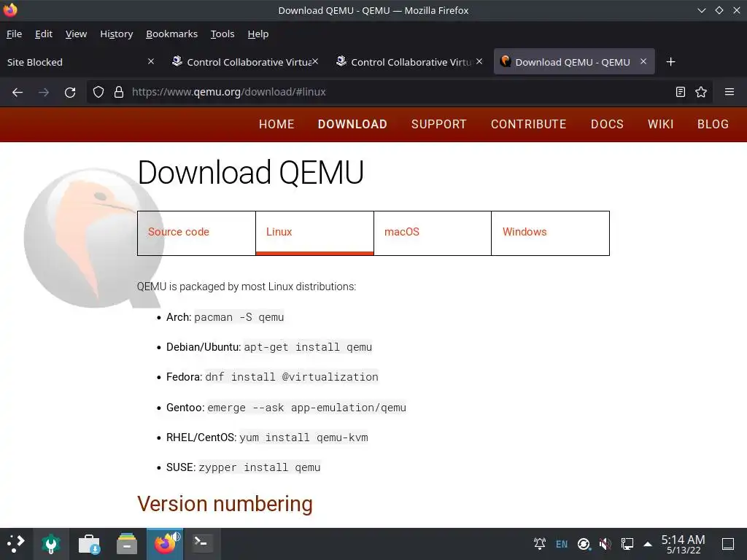This screenshot has width=747, height=560.
Task: Open SUPPORT page link
Action: (438, 124)
